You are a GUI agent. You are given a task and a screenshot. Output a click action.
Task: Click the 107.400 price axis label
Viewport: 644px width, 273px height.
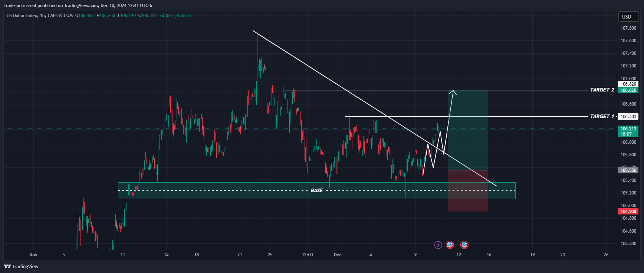628,53
